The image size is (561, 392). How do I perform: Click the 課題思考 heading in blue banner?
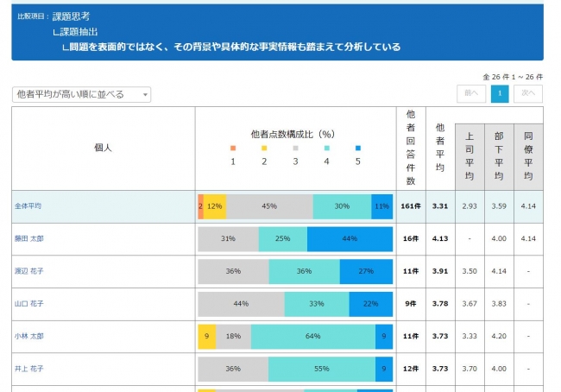tap(71, 16)
